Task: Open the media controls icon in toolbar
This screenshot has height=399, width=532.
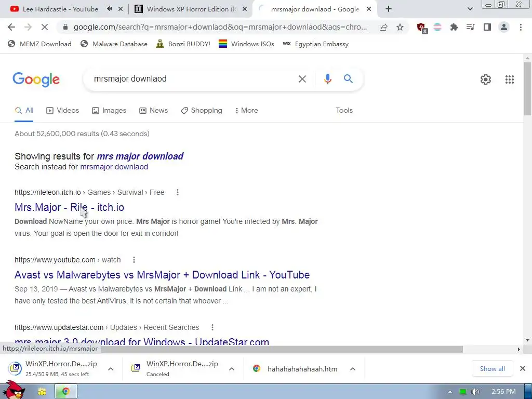Action: (470, 27)
